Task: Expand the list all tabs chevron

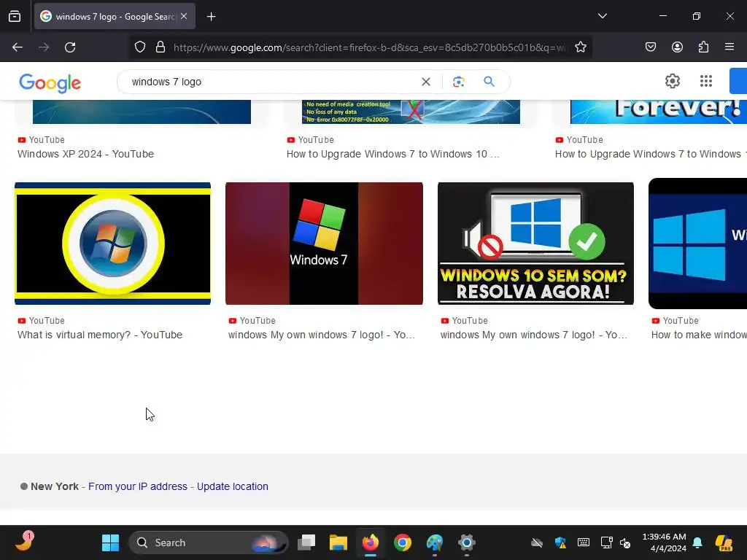Action: 602,16
